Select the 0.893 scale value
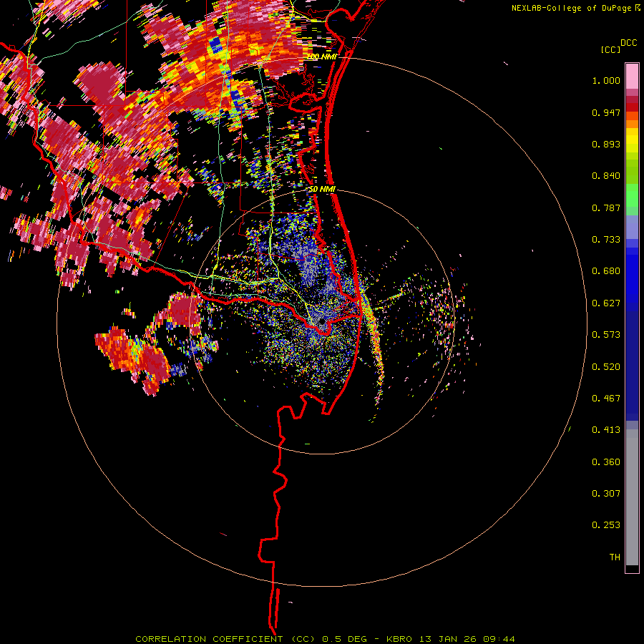This screenshot has height=644, width=644. click(606, 144)
